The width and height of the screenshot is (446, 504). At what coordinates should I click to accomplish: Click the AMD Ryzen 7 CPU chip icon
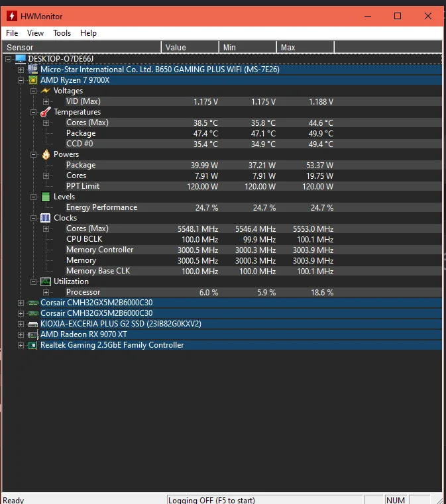tap(32, 80)
